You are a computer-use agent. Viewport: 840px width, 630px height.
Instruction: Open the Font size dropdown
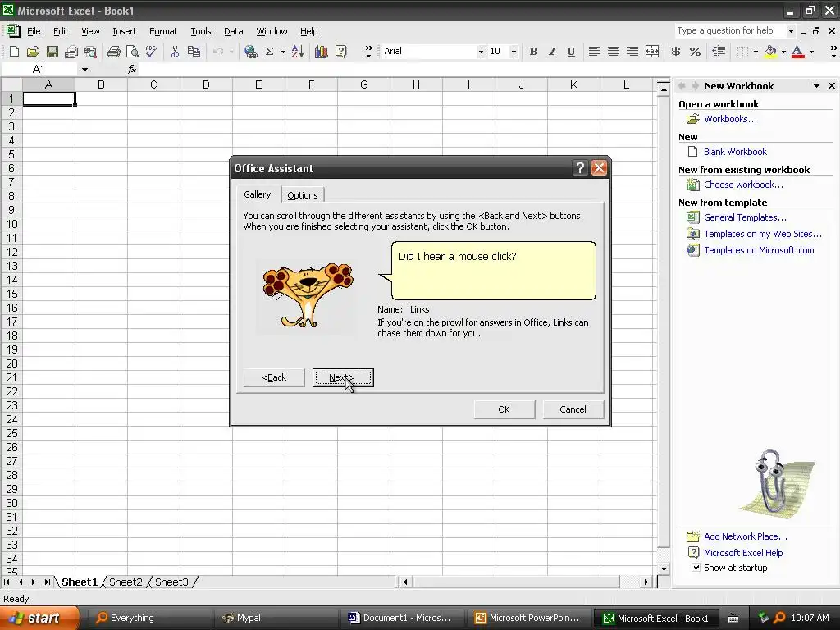514,52
